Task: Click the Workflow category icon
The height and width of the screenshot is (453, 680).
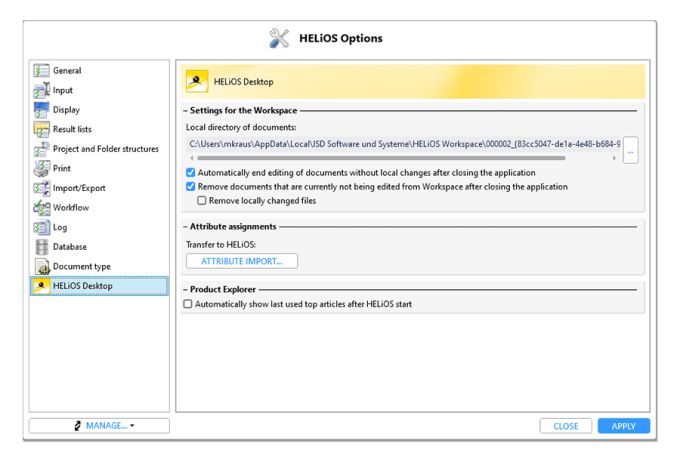Action: pos(41,207)
